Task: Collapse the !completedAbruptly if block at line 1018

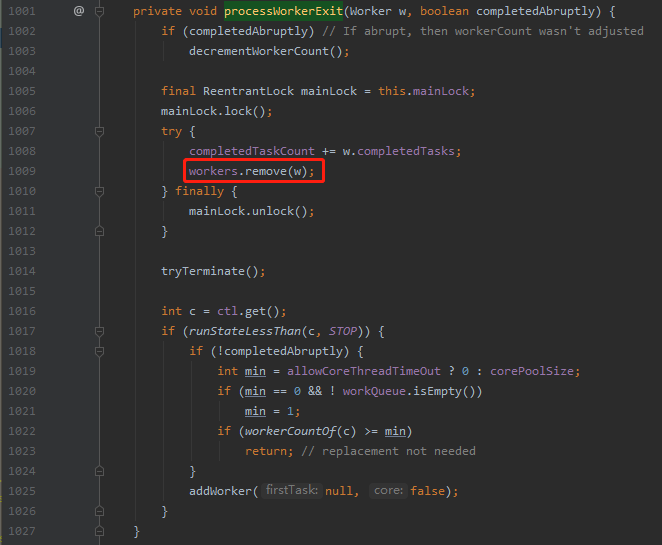Action: [x=100, y=352]
